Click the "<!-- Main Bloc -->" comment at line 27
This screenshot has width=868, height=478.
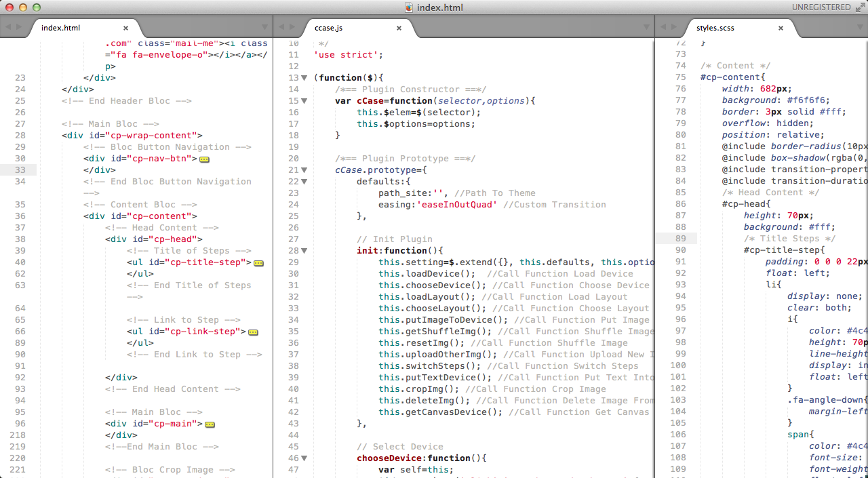pyautogui.click(x=111, y=124)
